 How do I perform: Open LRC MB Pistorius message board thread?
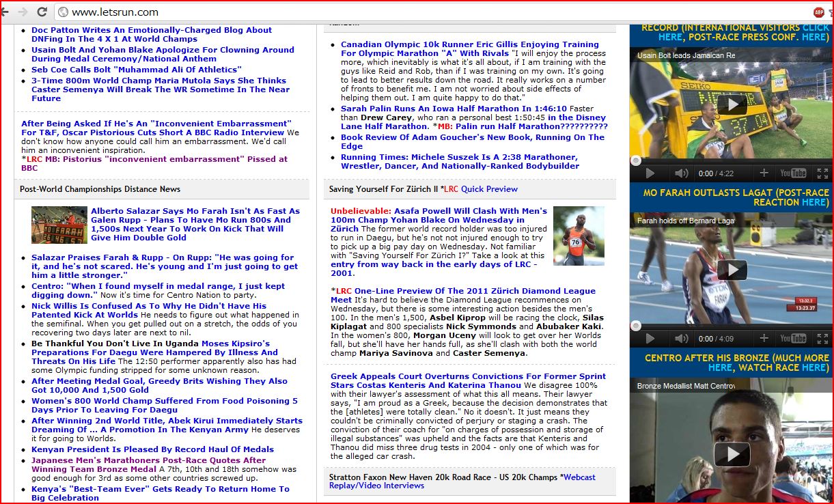click(x=154, y=163)
